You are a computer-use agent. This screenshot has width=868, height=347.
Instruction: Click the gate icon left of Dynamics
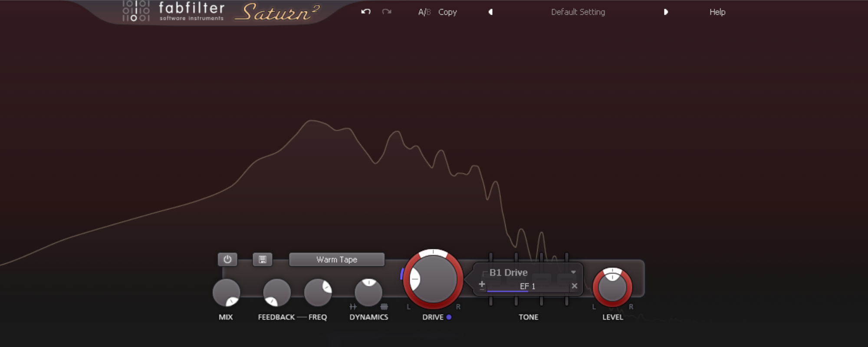353,307
